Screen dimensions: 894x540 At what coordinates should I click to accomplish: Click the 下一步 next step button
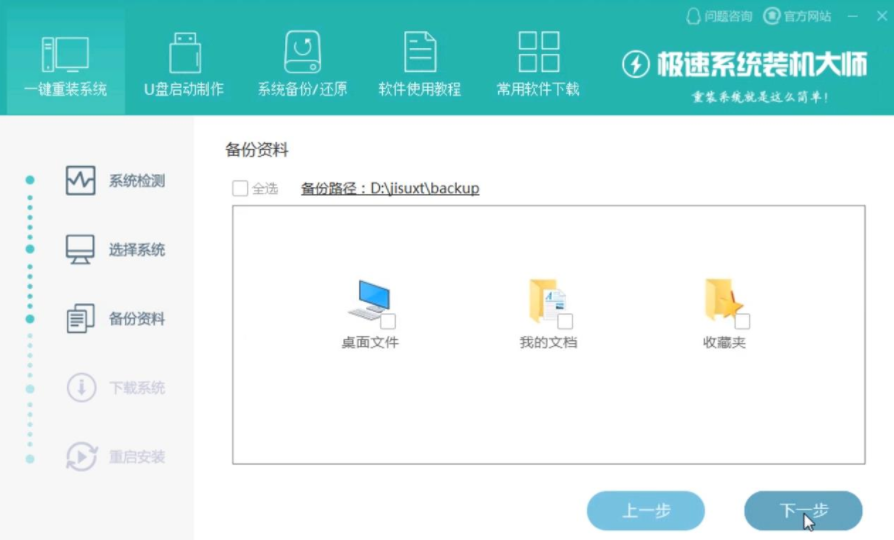(x=803, y=511)
